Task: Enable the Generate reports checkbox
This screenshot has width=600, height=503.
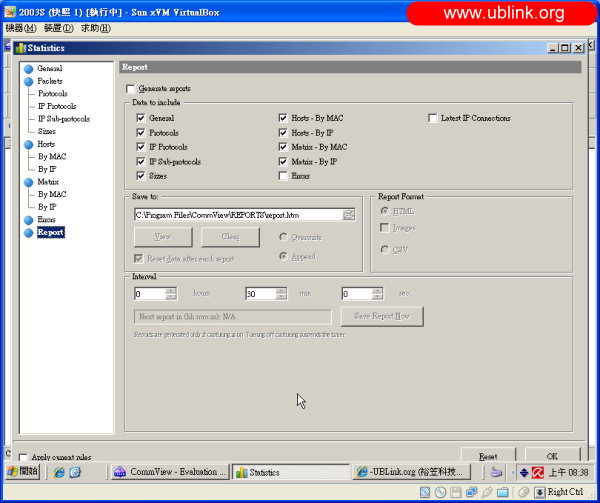Action: coord(130,89)
